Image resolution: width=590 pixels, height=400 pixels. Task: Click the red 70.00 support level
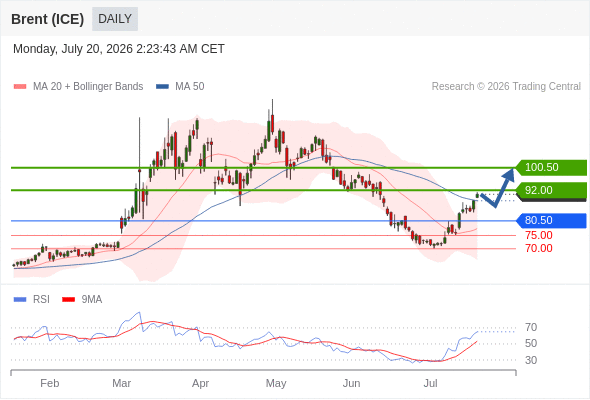pyautogui.click(x=539, y=248)
